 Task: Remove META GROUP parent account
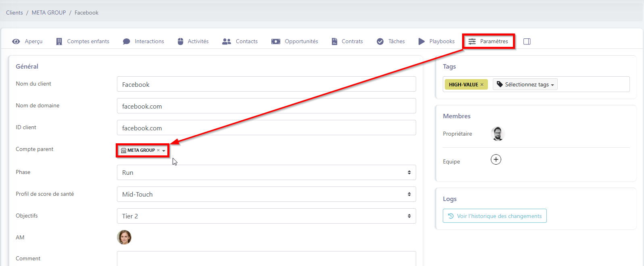(x=158, y=150)
